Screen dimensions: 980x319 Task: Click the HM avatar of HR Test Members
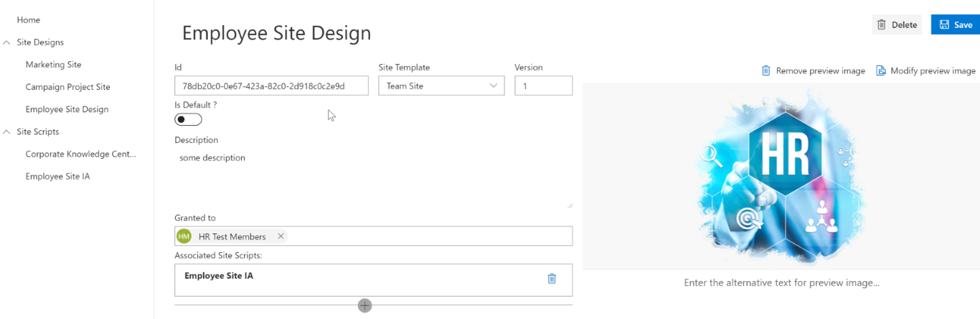tap(184, 236)
